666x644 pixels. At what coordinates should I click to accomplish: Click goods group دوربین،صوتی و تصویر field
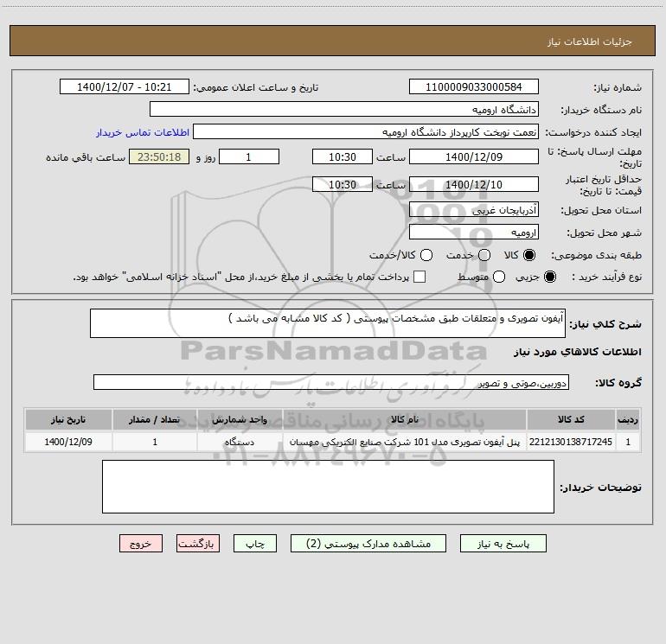[x=331, y=382]
